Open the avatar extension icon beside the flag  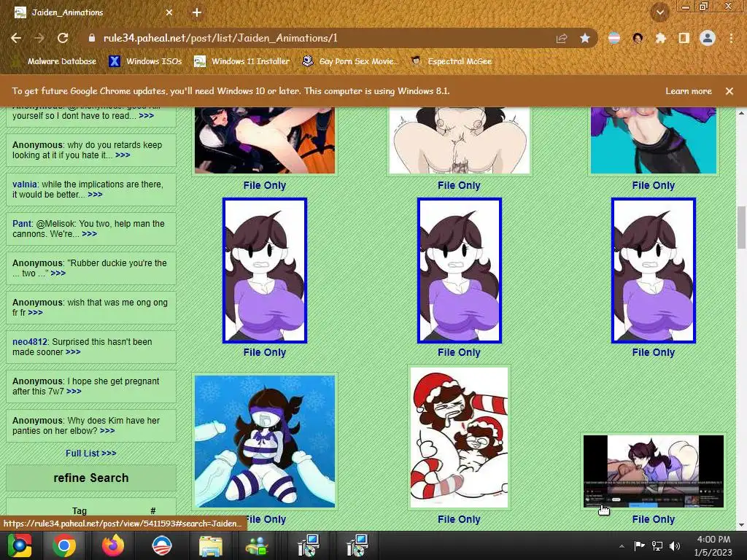coord(638,38)
